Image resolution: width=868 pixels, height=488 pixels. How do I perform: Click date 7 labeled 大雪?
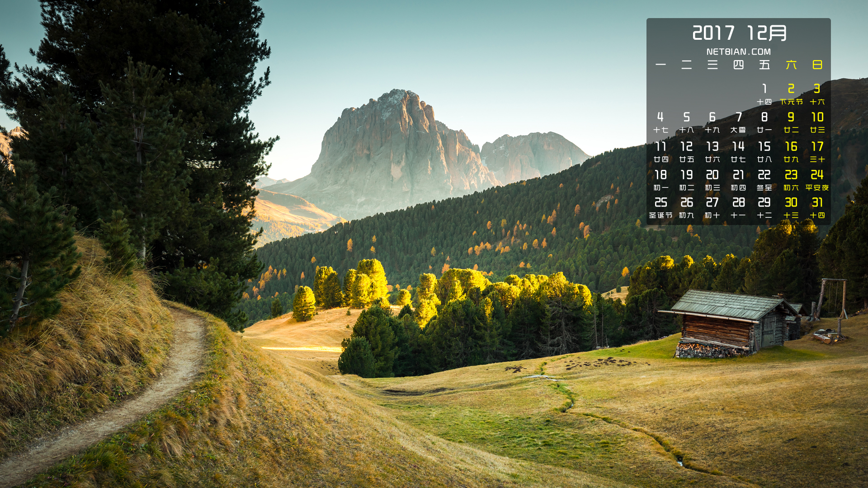pos(738,122)
